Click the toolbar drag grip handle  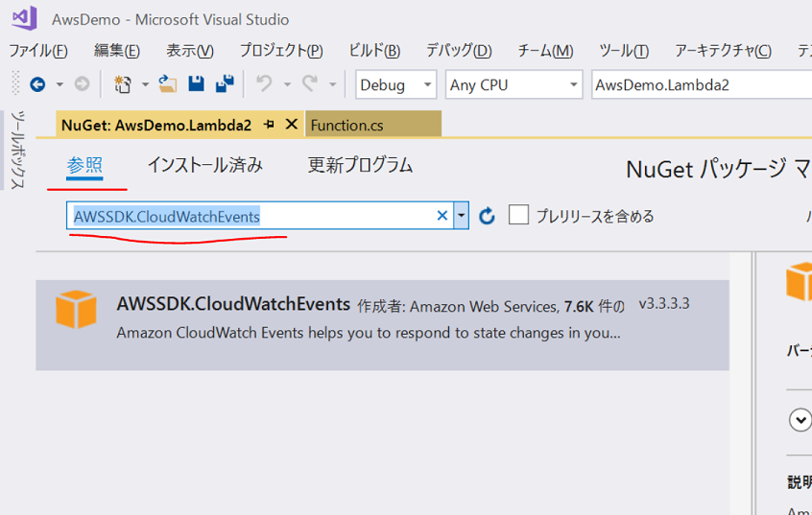click(15, 83)
